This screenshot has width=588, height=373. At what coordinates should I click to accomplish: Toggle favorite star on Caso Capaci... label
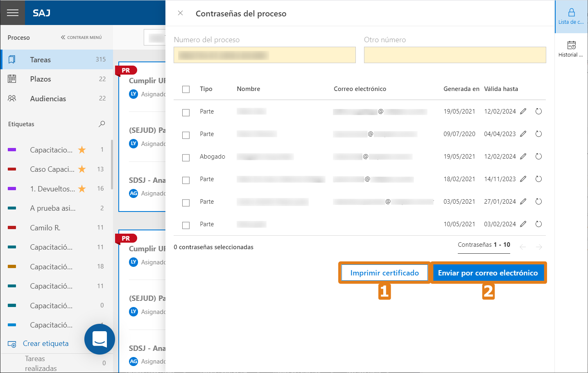point(82,169)
